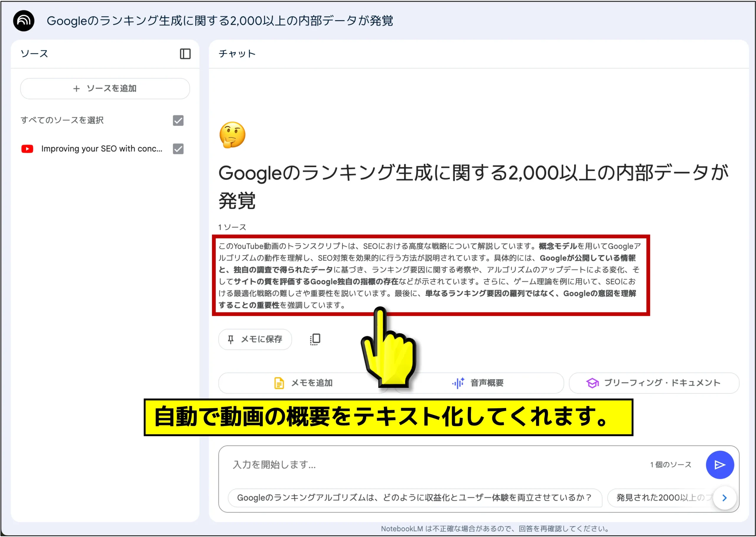Show more suggested questions with the chevron

[x=724, y=498]
